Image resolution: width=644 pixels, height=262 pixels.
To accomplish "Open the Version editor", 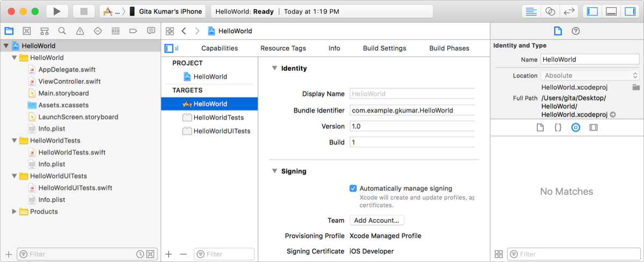I will point(568,11).
